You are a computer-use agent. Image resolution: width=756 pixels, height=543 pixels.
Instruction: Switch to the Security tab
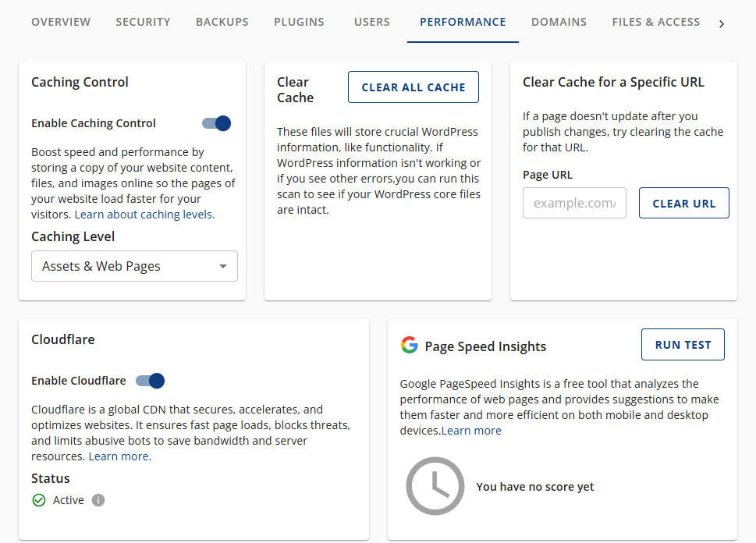click(143, 22)
